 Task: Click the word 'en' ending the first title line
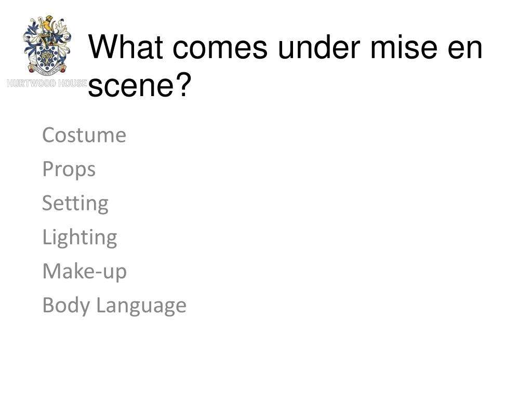[465, 49]
